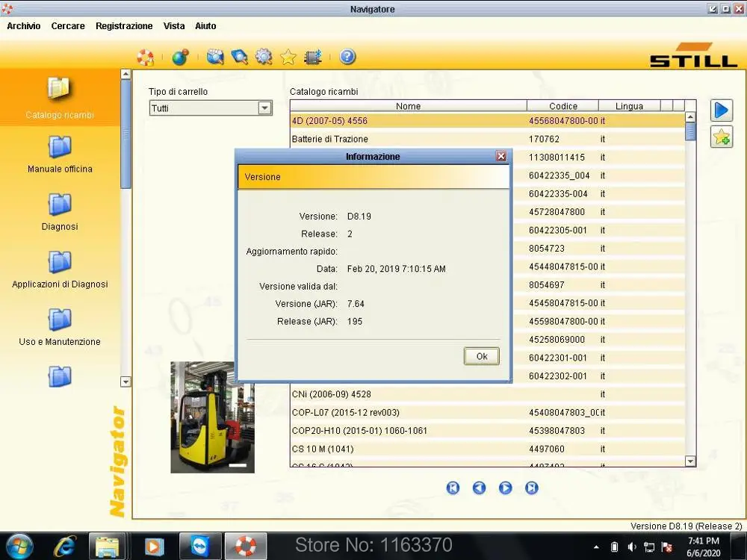Click the taskbar clock showing 7:41 PM
Image resolution: width=747 pixels, height=560 pixels.
(704, 547)
